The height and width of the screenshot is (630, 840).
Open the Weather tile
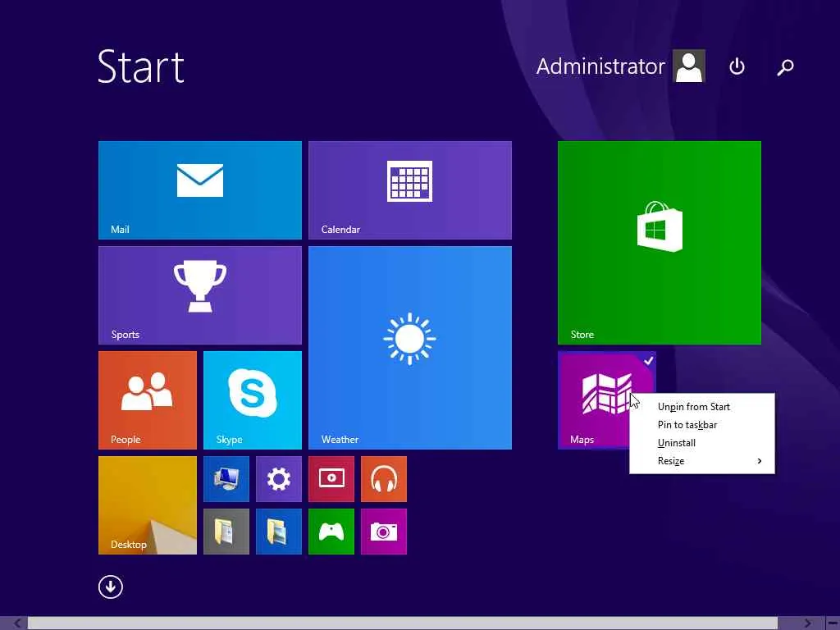(x=410, y=348)
